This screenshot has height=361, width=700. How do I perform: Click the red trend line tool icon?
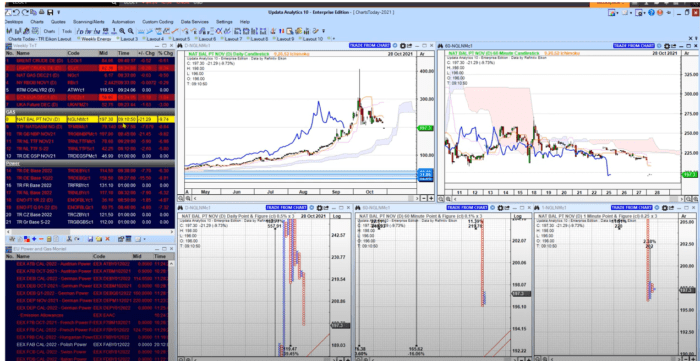click(175, 31)
